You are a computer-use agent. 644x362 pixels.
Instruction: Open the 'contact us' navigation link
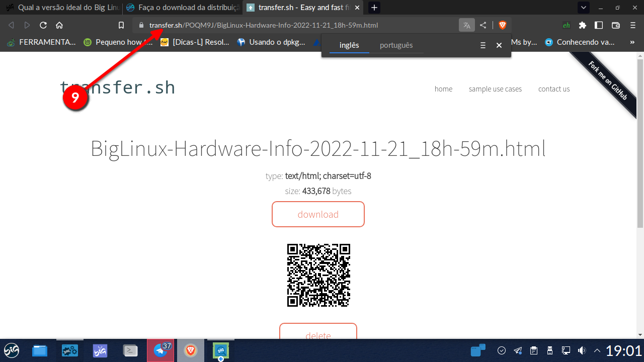tap(554, 89)
